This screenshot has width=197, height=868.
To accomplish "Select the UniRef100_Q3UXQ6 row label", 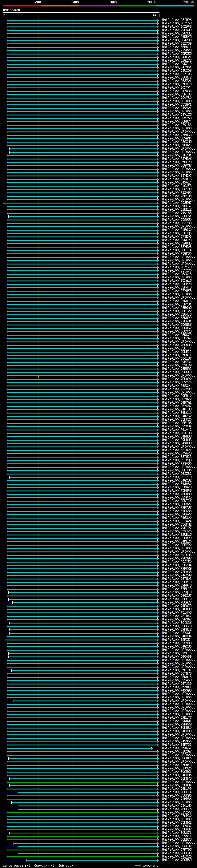I will tap(177, 71).
